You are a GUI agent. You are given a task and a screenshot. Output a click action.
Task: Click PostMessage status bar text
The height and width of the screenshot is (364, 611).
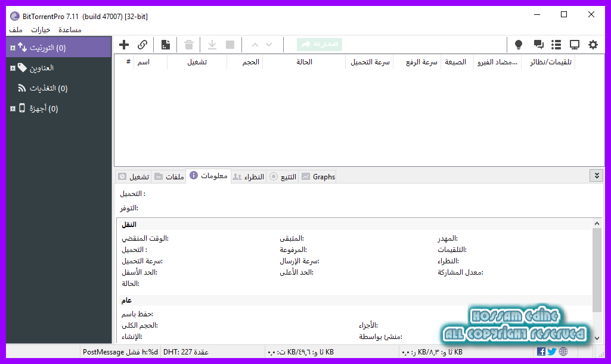(120, 352)
